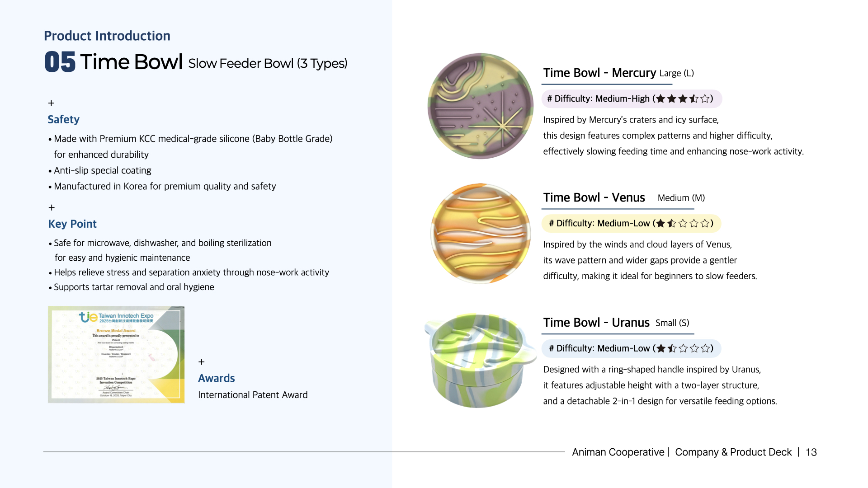Click the large 05 section number
Viewport: 868px width, 488px height.
click(60, 62)
